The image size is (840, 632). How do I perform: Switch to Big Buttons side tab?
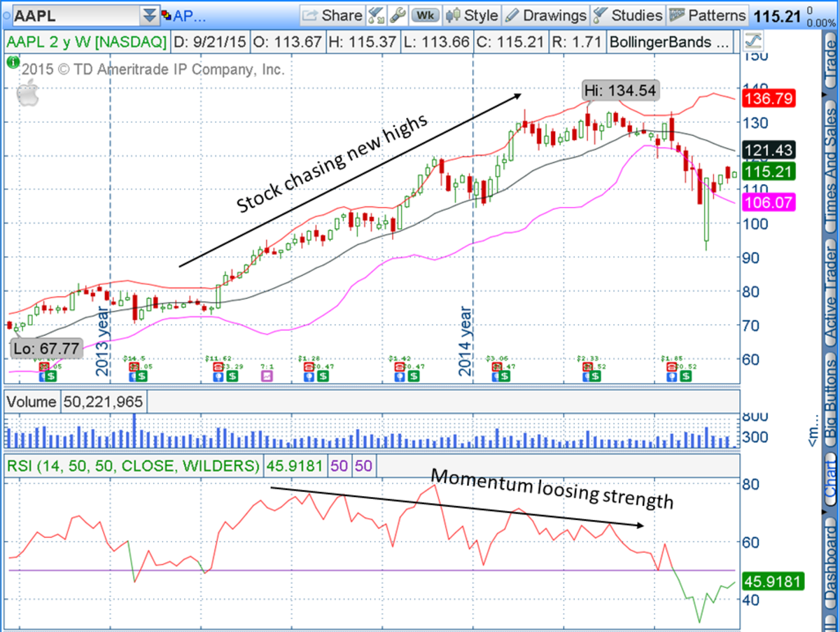pos(830,400)
